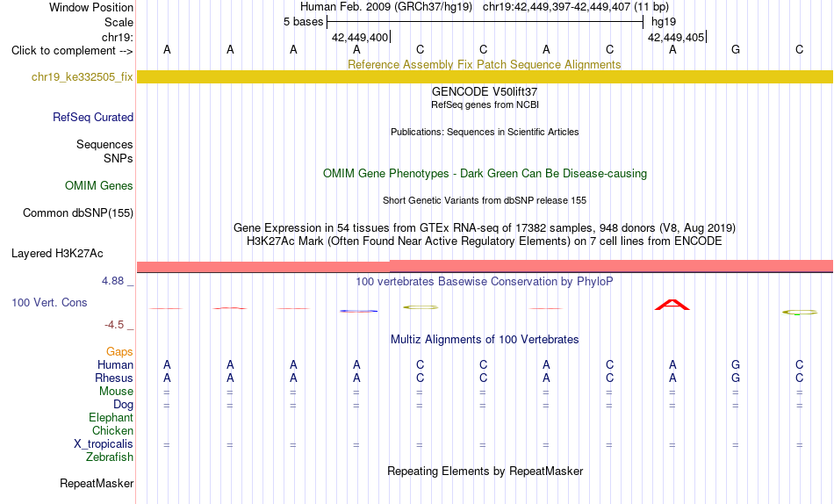This screenshot has height=504, width=834.
Task: Click the 'chr19:' ruler label
Action: point(118,37)
